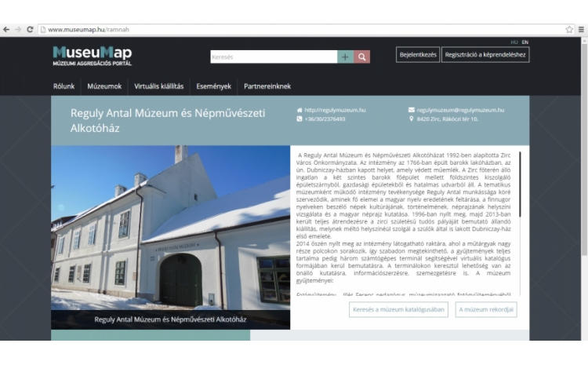Click the phone number +36/30/2376493
Screen dimensions: 588x365
pyautogui.click(x=325, y=119)
